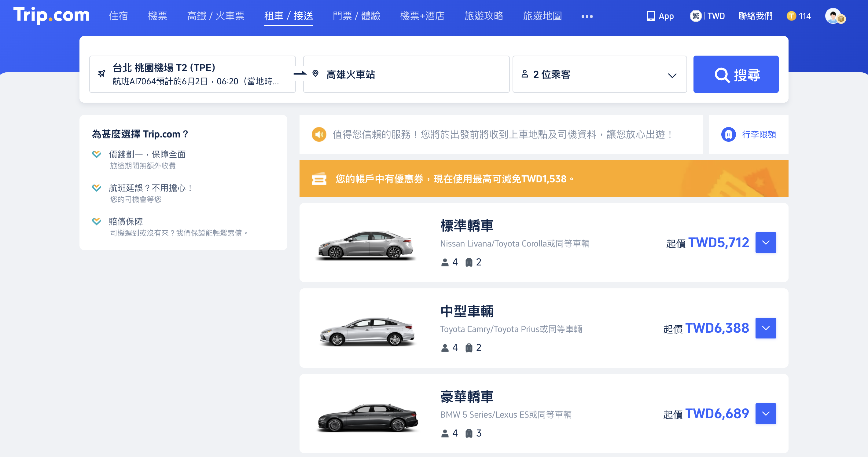Click the Trip.com logo

point(52,16)
